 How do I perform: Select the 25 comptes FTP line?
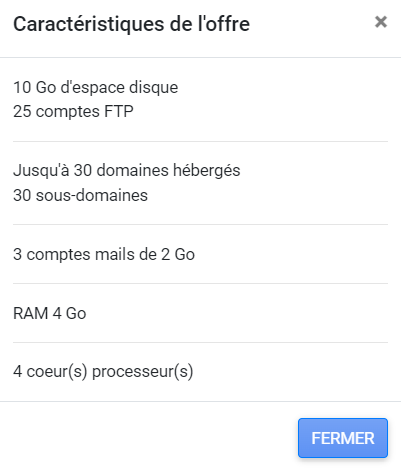point(73,111)
